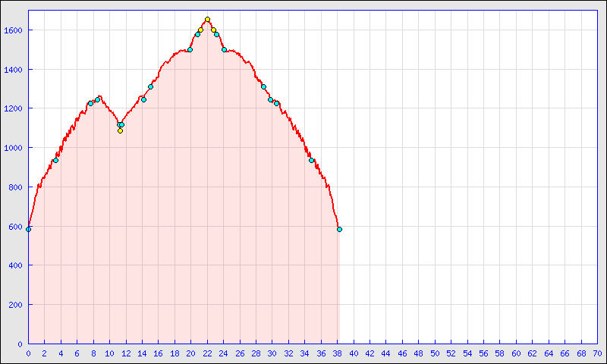
Task: Choose the cyan marker just before km 21
Action: [x=197, y=34]
